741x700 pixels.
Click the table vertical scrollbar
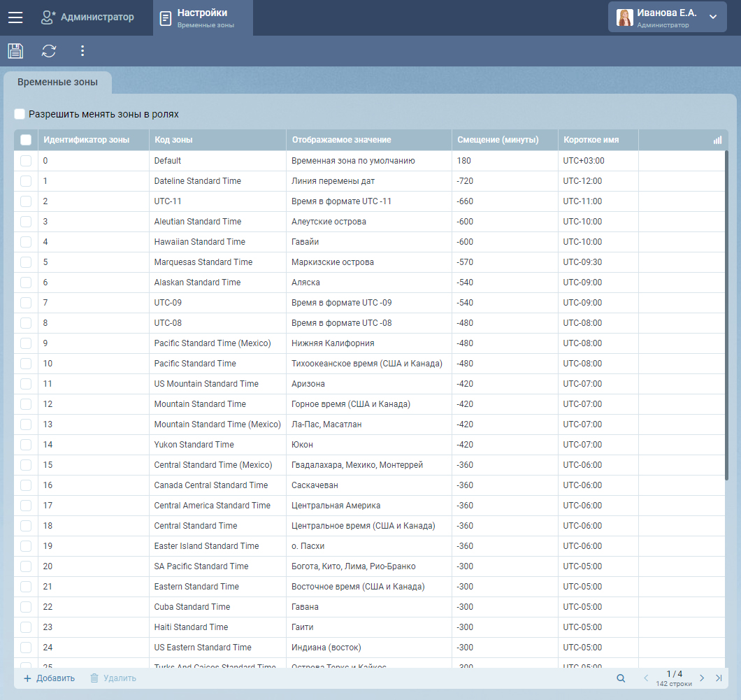[726, 315]
